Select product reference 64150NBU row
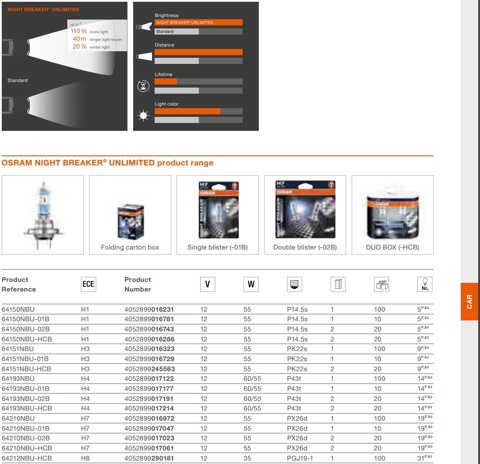This screenshot has width=480, height=464. tap(217, 309)
